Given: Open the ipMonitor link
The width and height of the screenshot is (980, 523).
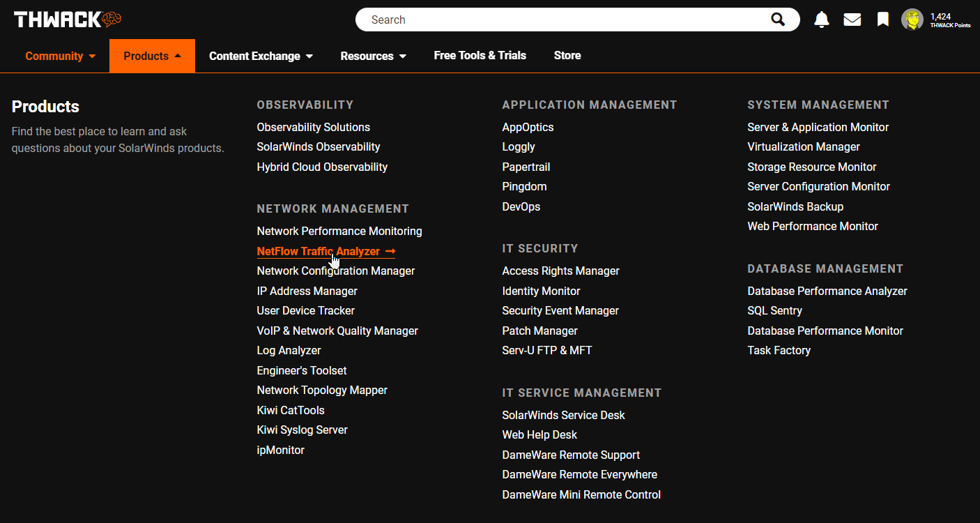Looking at the screenshot, I should pyautogui.click(x=280, y=450).
